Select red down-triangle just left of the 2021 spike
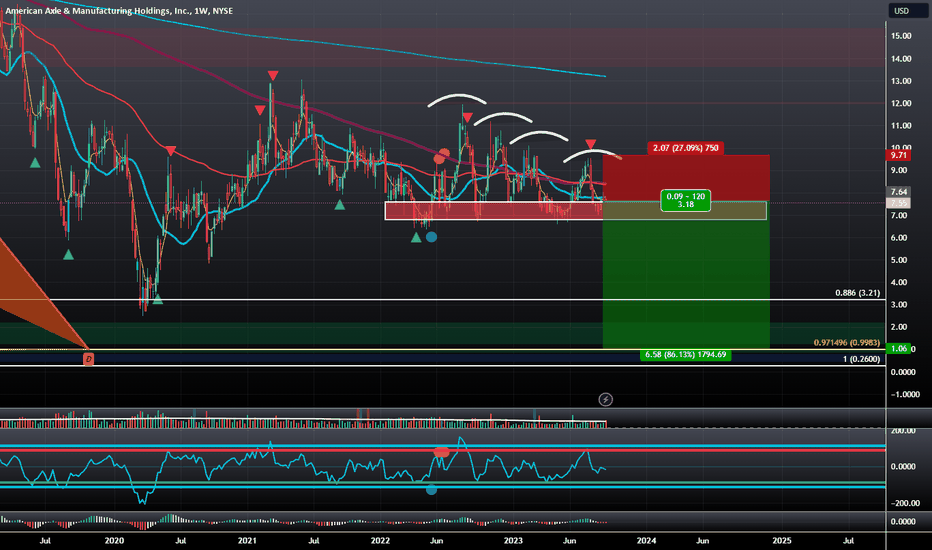Viewport: 932px width, 550px height. tap(260, 110)
